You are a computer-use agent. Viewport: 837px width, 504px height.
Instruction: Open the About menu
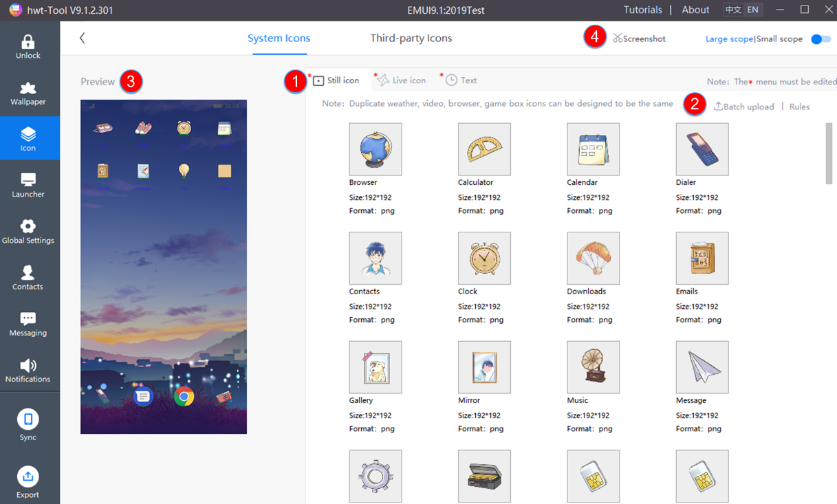click(695, 9)
